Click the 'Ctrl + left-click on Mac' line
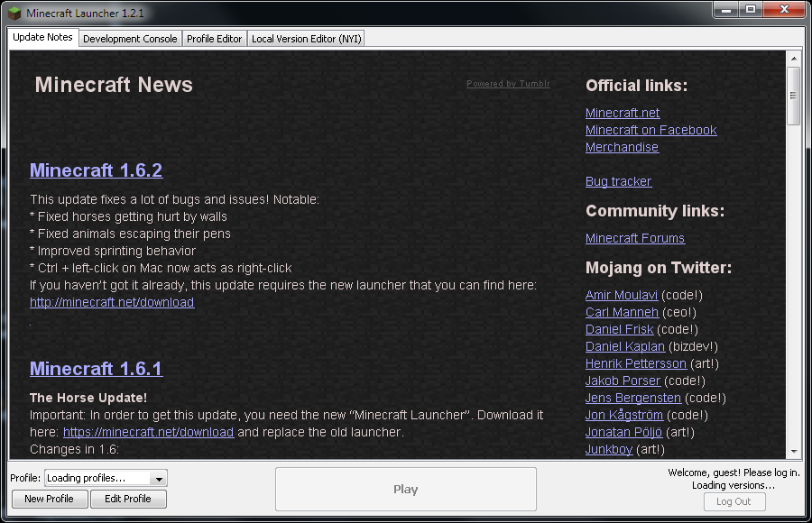Image resolution: width=812 pixels, height=523 pixels. (161, 268)
